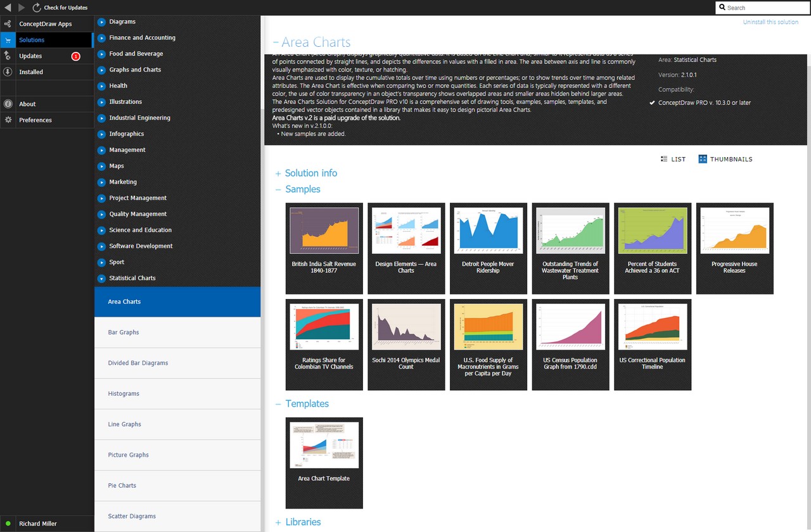This screenshot has width=811, height=532.
Task: Open the Software Development category
Action: (141, 246)
